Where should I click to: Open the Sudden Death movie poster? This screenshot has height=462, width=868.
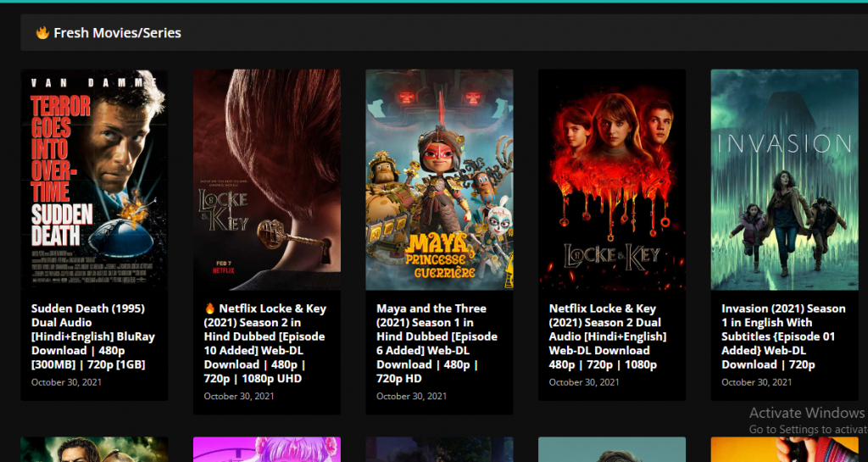tap(94, 179)
